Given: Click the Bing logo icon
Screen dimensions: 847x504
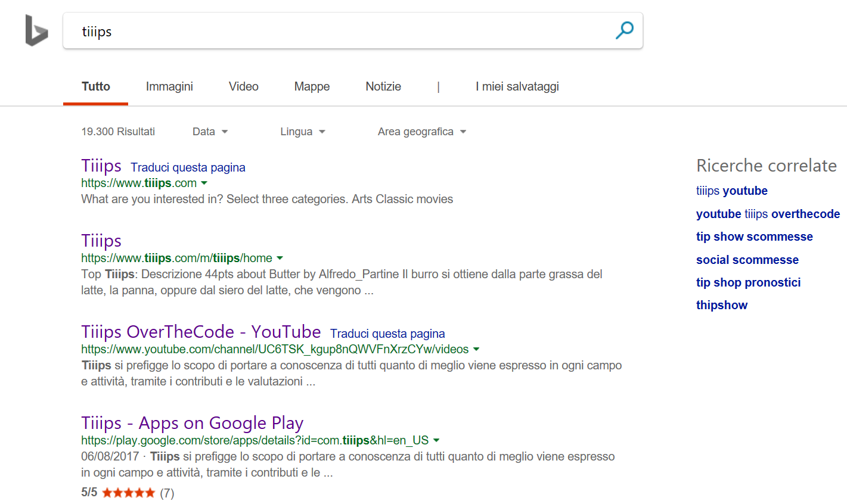Looking at the screenshot, I should [x=36, y=31].
